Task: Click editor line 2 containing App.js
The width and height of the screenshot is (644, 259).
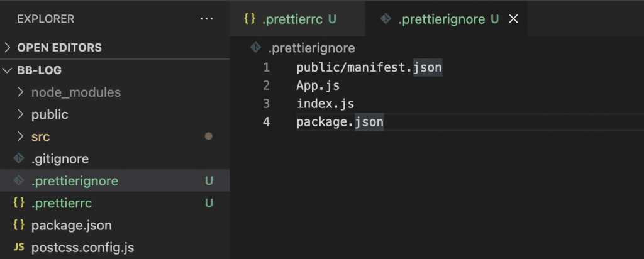Action: [318, 85]
